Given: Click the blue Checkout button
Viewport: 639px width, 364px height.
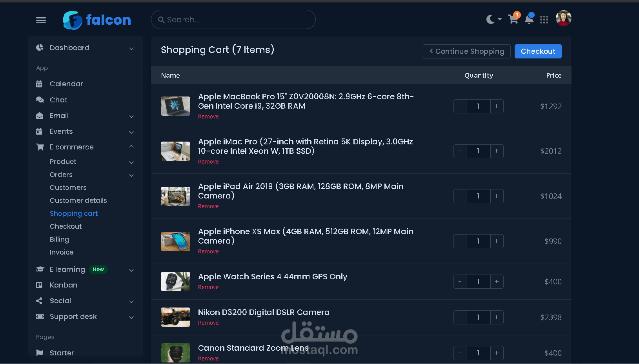Looking at the screenshot, I should tap(538, 51).
